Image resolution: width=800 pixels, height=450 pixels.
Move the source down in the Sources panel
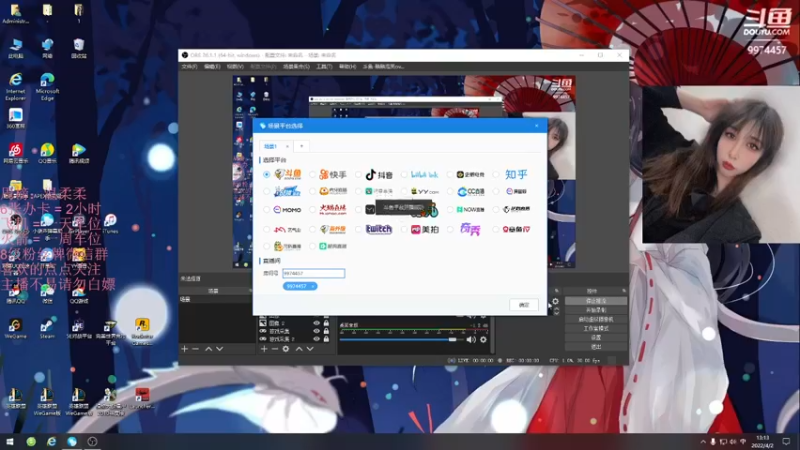click(310, 349)
